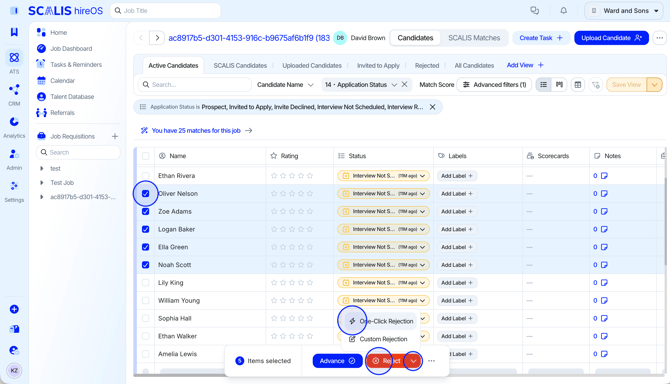Click the filter funnel icon
This screenshot has height=384, width=670.
[x=596, y=85]
